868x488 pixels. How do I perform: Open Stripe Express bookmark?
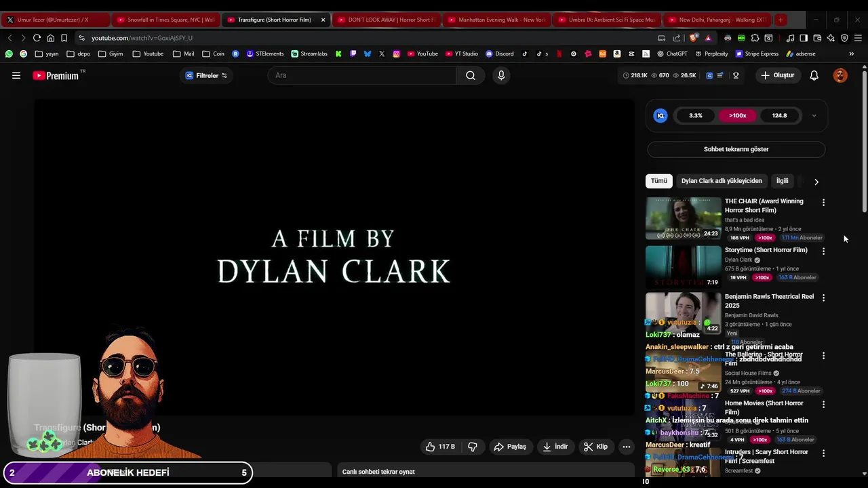[757, 54]
